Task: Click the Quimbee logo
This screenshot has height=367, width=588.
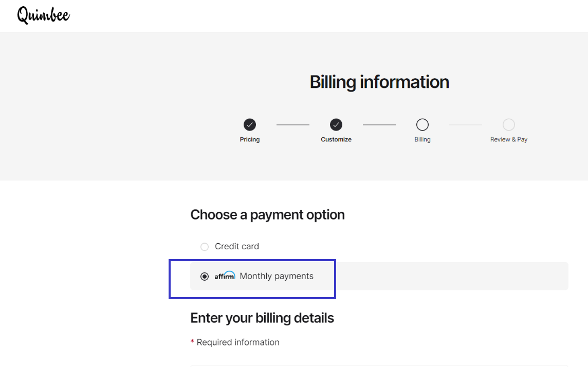Action: [x=44, y=15]
